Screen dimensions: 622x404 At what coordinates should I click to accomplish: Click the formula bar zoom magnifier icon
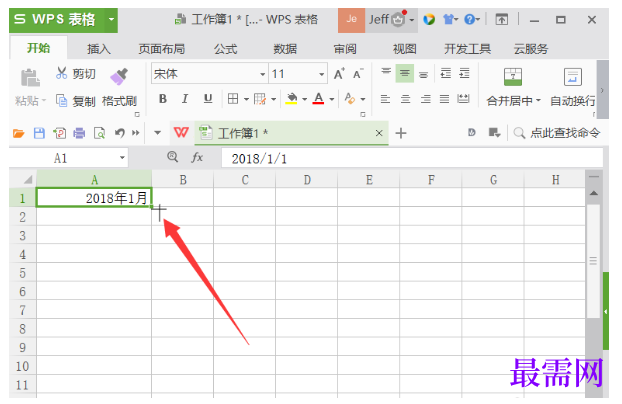(172, 157)
